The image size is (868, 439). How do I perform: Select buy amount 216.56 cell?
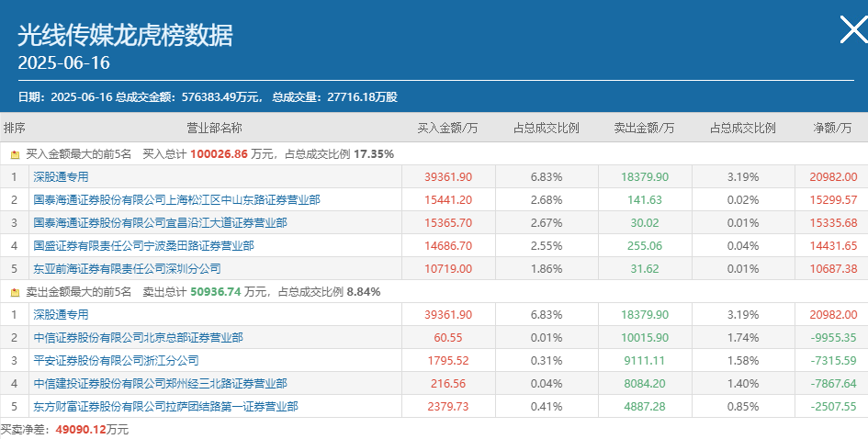click(448, 384)
